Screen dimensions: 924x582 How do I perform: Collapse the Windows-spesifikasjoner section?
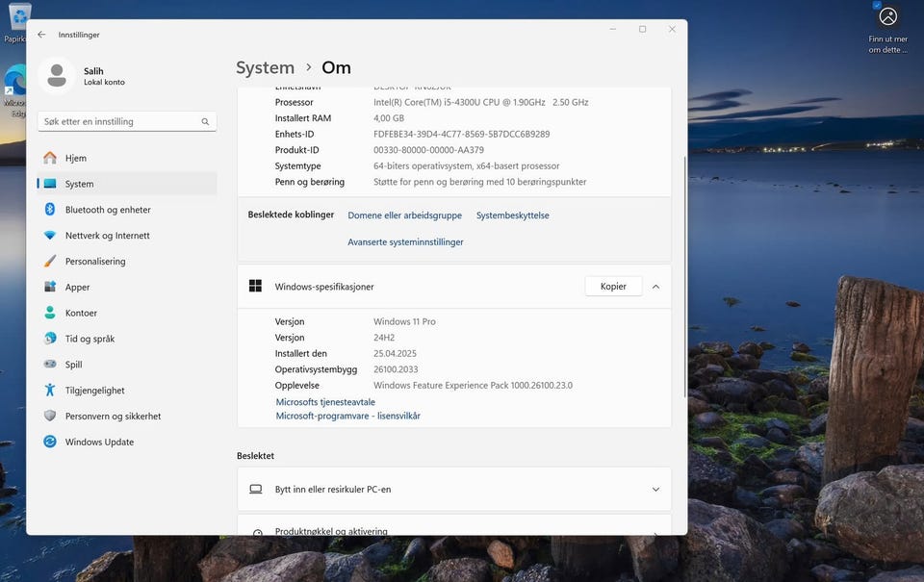[x=655, y=287]
